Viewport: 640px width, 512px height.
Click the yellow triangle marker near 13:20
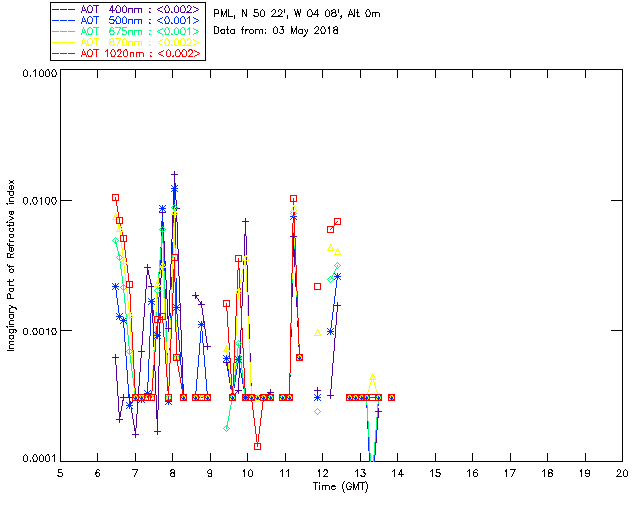point(372,377)
